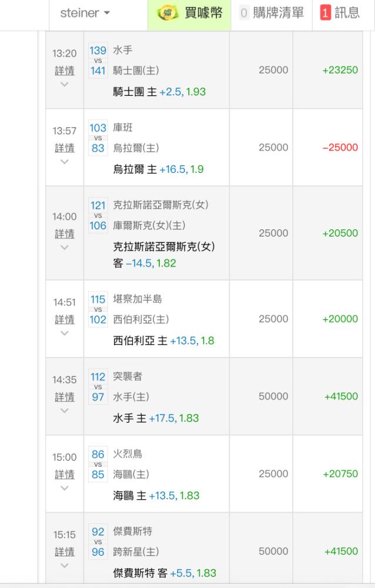Open 詳情 for 14:35 水手 match
This screenshot has height=588, width=375.
click(x=65, y=397)
